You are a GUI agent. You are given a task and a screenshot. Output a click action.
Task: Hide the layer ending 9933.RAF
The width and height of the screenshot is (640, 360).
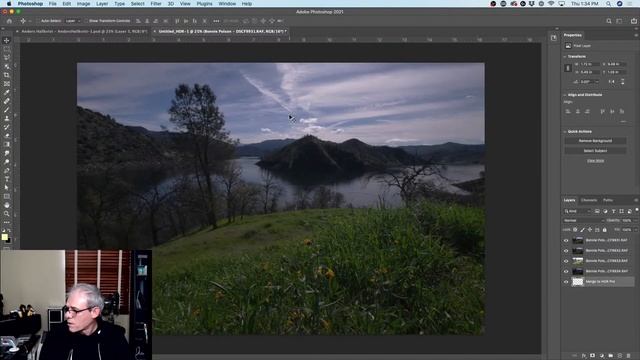566,261
